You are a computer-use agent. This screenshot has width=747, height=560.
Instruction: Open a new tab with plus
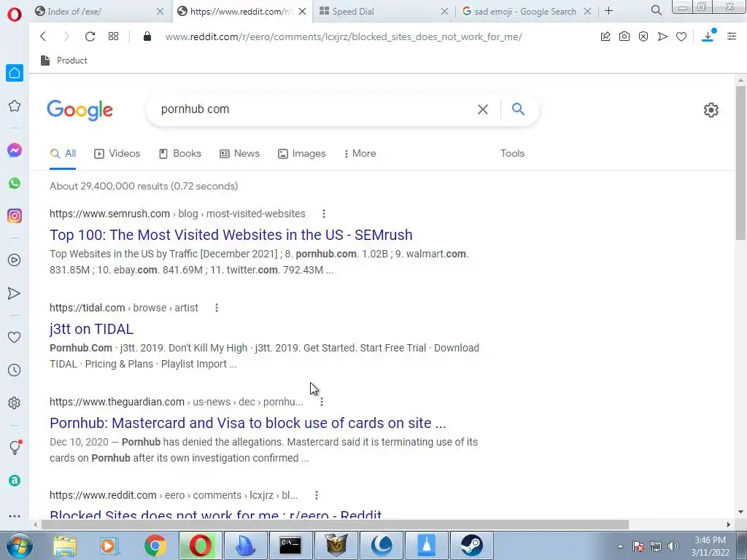[x=608, y=10]
